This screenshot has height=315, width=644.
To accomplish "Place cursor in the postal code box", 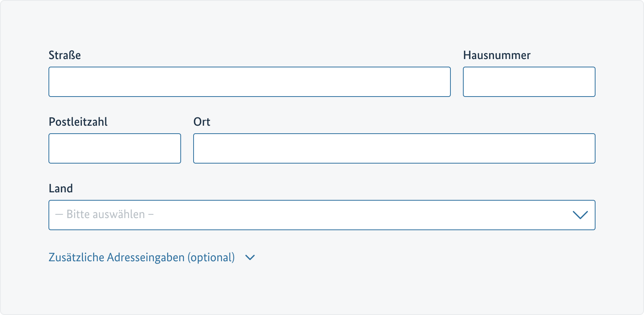I will point(115,148).
